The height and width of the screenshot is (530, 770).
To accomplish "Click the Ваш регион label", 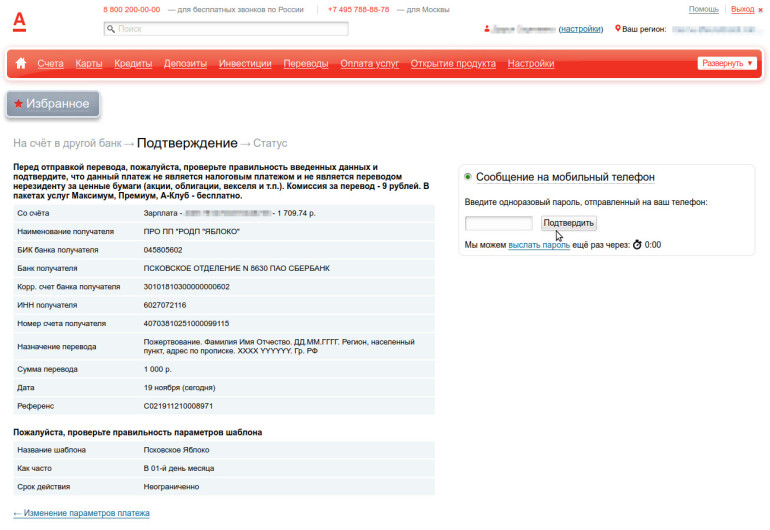I will 644,29.
